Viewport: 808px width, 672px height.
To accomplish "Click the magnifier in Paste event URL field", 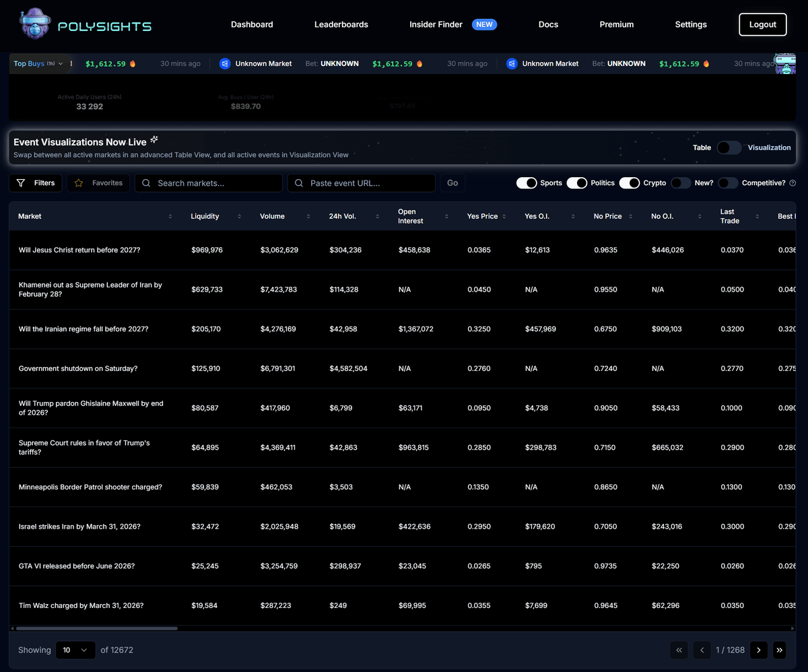I will tap(298, 183).
